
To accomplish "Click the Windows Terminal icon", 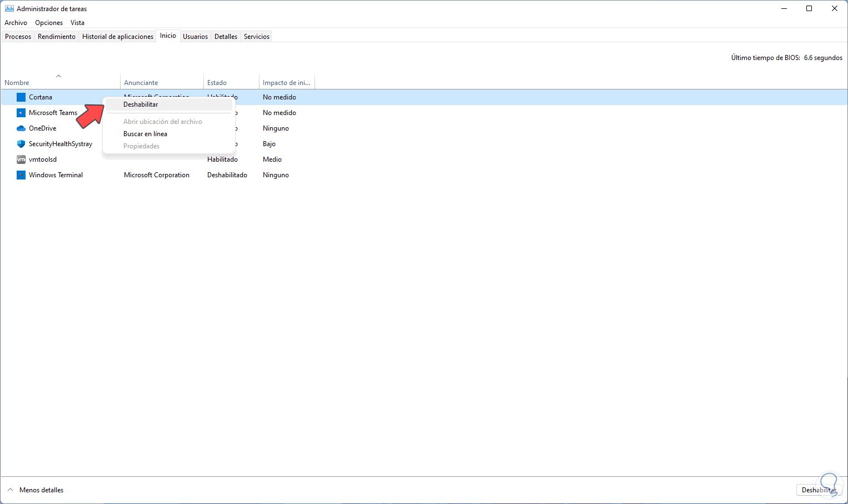I will (x=21, y=175).
